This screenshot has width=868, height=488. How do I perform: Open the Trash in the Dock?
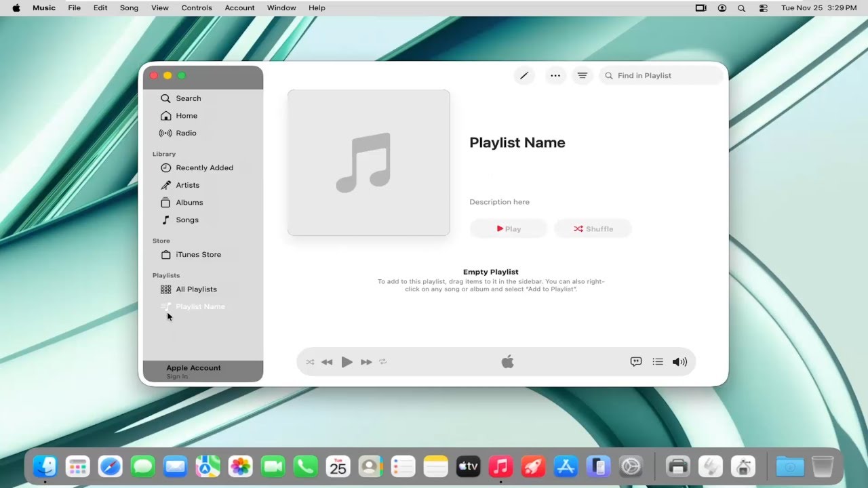(x=823, y=466)
